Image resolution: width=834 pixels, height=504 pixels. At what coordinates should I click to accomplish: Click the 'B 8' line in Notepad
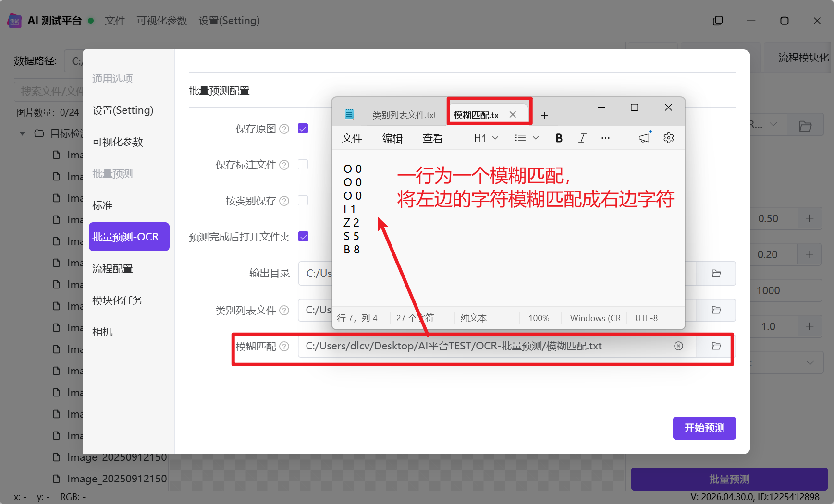[x=352, y=250]
